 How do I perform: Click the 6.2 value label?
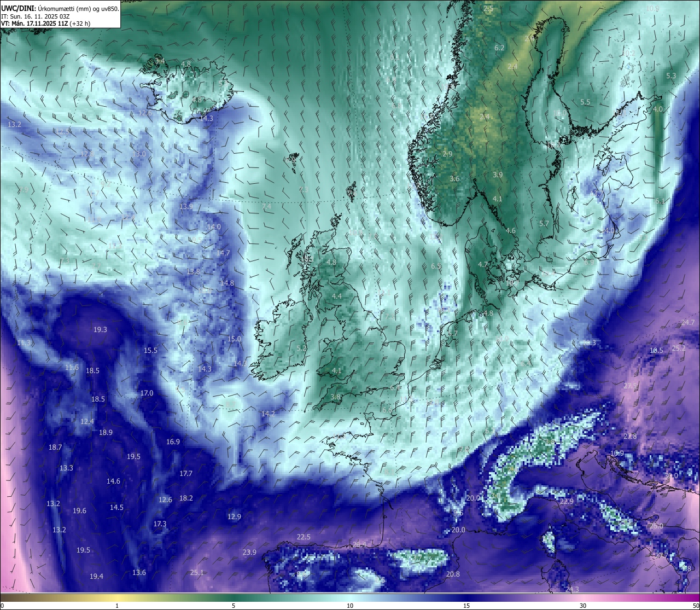(x=499, y=48)
